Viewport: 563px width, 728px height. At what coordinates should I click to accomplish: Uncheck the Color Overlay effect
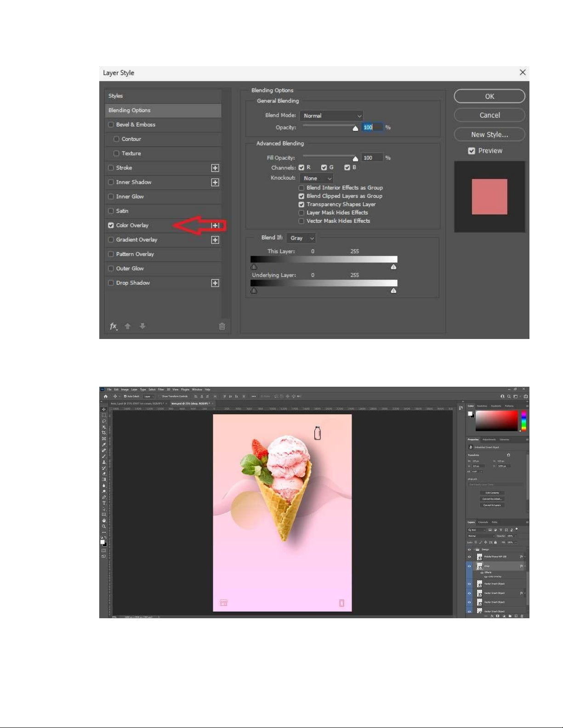coord(111,225)
